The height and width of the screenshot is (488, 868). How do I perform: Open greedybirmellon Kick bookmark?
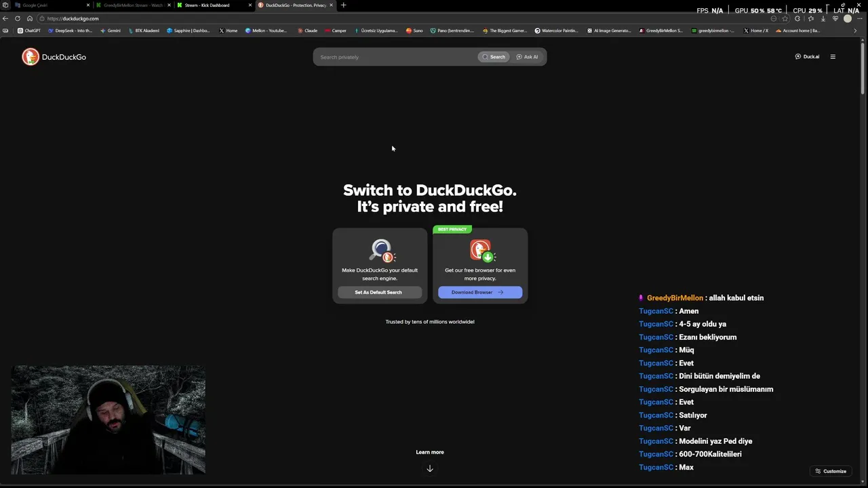point(713,30)
